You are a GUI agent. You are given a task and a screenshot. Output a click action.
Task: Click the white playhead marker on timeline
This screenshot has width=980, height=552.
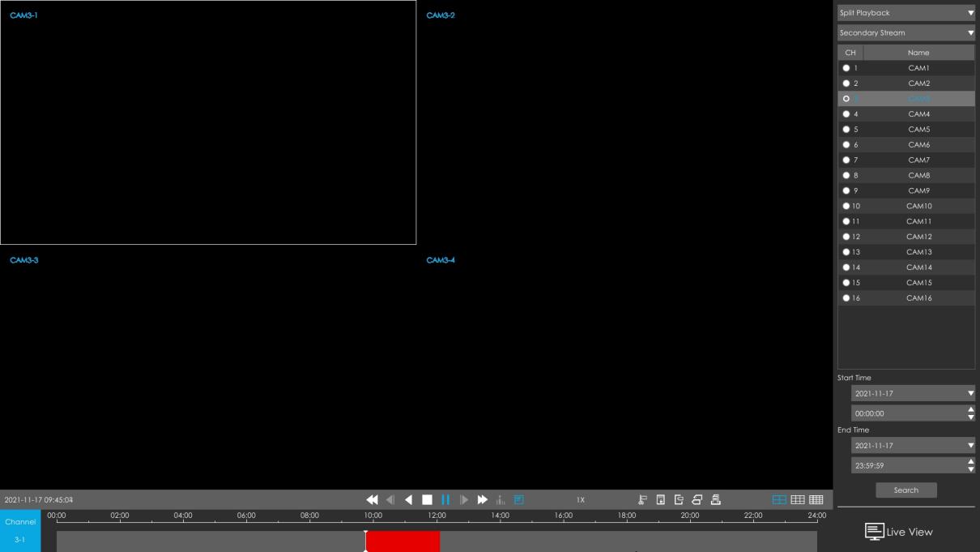(x=365, y=541)
